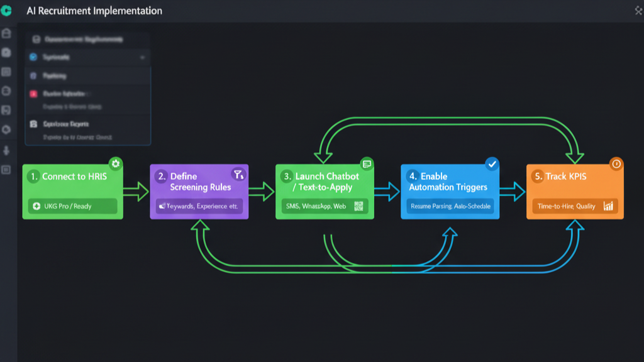This screenshot has width=644, height=362.
Task: Expand the chevron on the highlighted panel row
Action: pyautogui.click(x=142, y=57)
